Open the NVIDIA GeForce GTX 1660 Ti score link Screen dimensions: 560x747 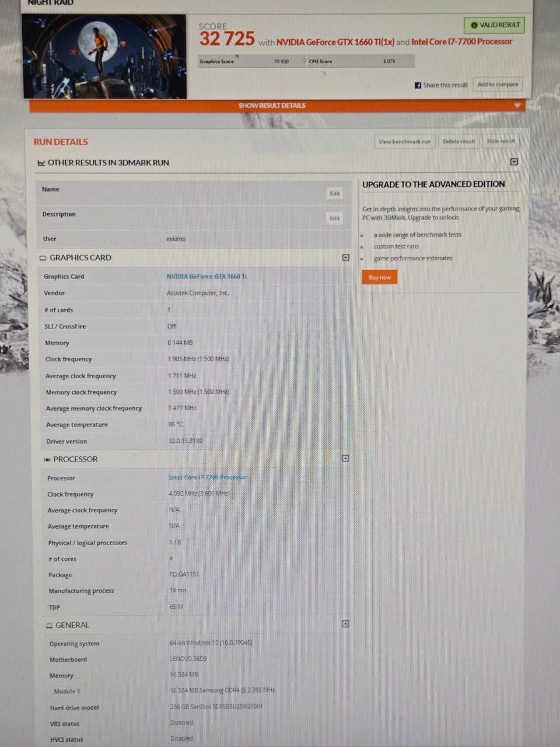pos(335,42)
